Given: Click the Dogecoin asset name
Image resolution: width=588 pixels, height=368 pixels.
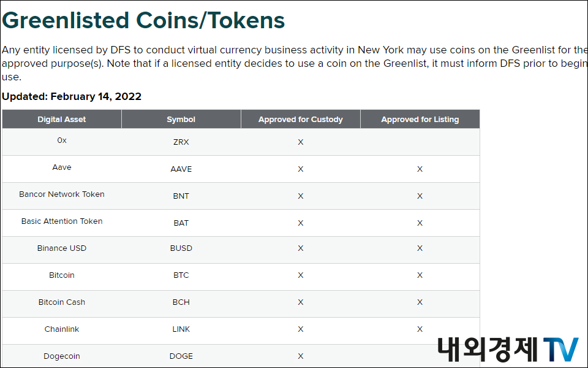Looking at the screenshot, I should click(62, 356).
